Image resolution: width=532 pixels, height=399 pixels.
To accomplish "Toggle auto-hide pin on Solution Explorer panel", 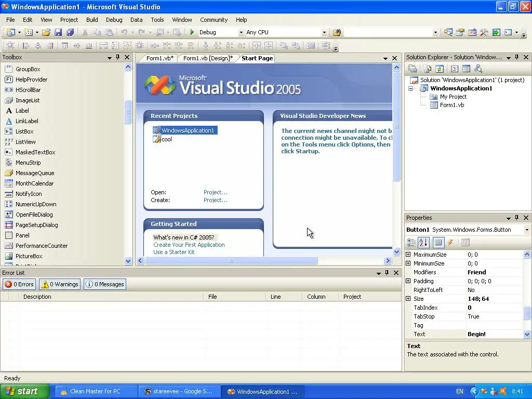I will click(x=517, y=57).
